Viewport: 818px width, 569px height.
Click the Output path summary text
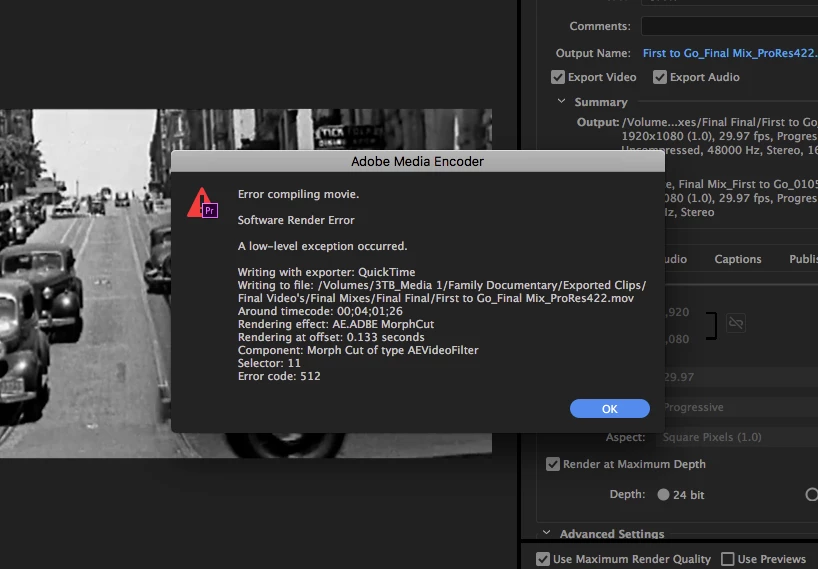click(719, 122)
